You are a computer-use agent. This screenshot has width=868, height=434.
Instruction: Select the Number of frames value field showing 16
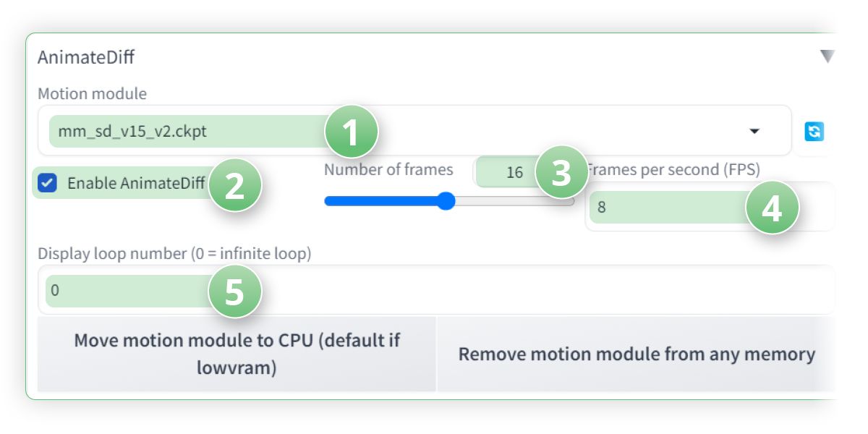[x=514, y=171]
